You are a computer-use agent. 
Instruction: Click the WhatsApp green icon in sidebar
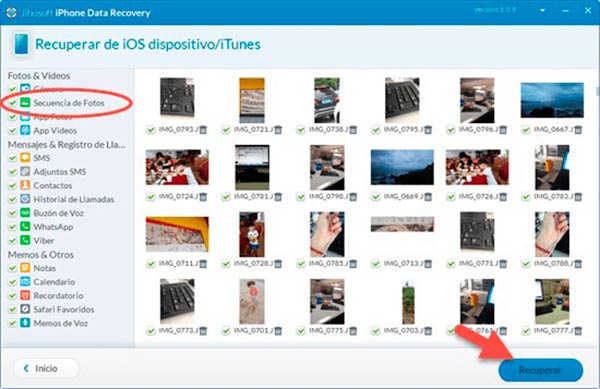click(x=25, y=226)
